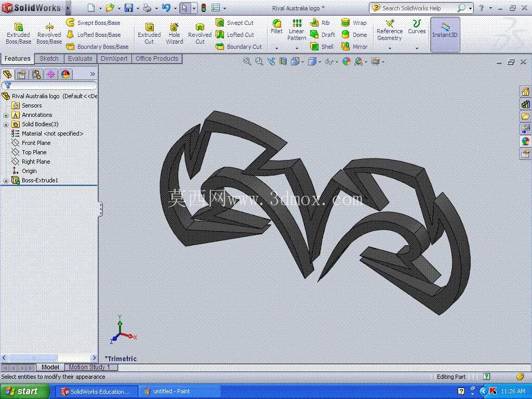Switch to the Evaluate tab
532x399 pixels.
pos(80,58)
